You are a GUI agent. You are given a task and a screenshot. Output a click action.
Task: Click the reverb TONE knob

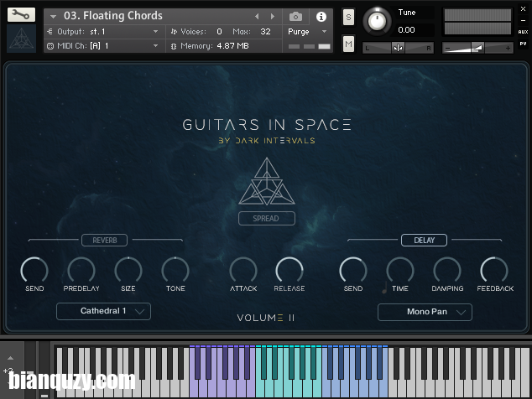click(175, 270)
